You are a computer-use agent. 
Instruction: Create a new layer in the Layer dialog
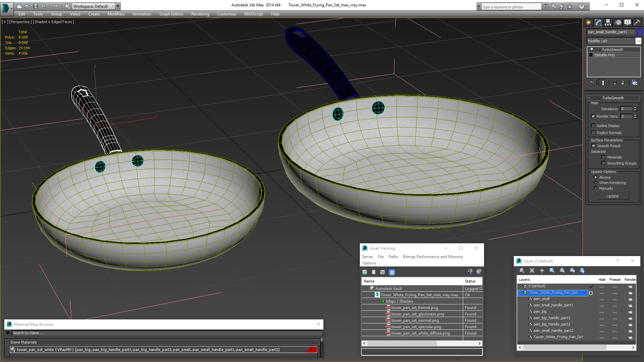[522, 270]
